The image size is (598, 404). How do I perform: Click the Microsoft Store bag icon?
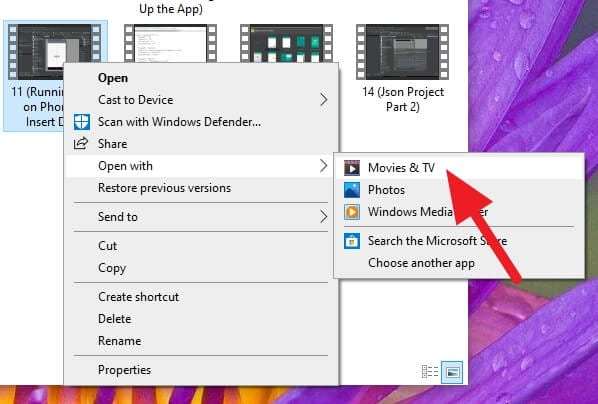[352, 241]
